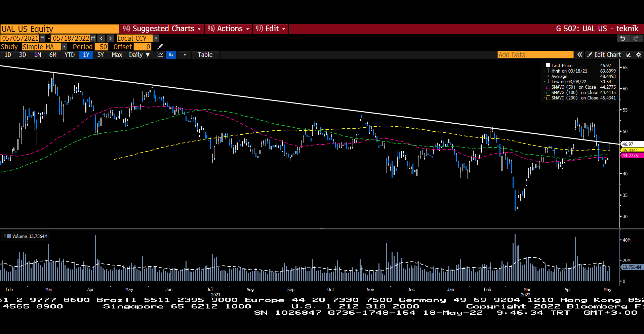Open the annotation checklist pencil icon
Screen dimensions: 644x334
click(x=628, y=54)
